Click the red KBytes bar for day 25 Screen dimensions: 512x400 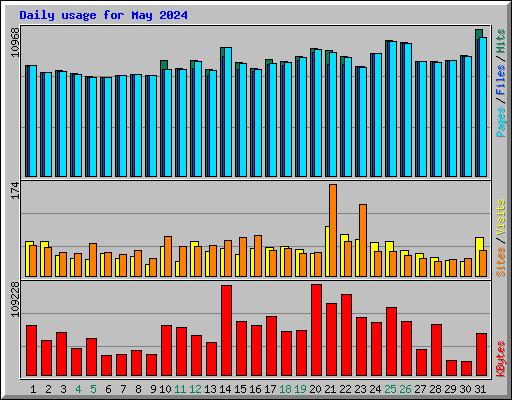click(x=391, y=342)
